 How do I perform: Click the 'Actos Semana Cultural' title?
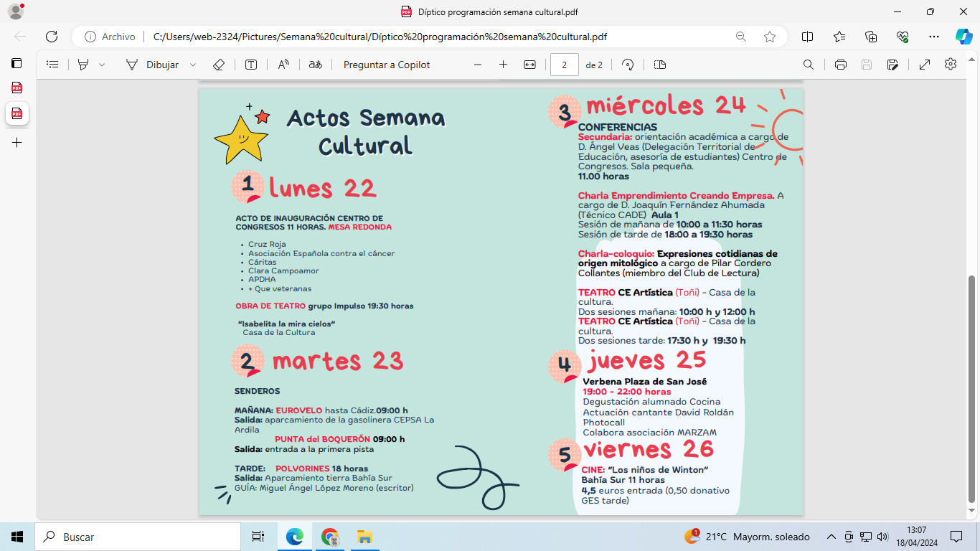point(366,131)
